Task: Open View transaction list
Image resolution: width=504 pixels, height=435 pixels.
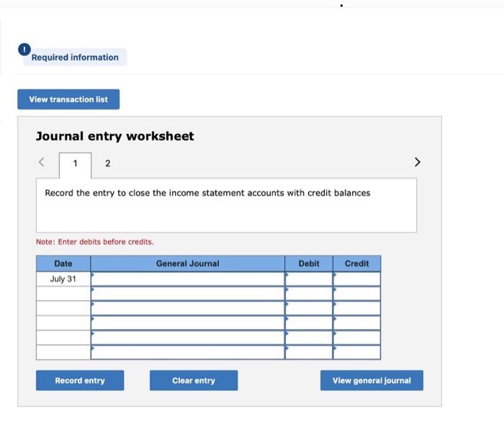Action: [x=68, y=99]
